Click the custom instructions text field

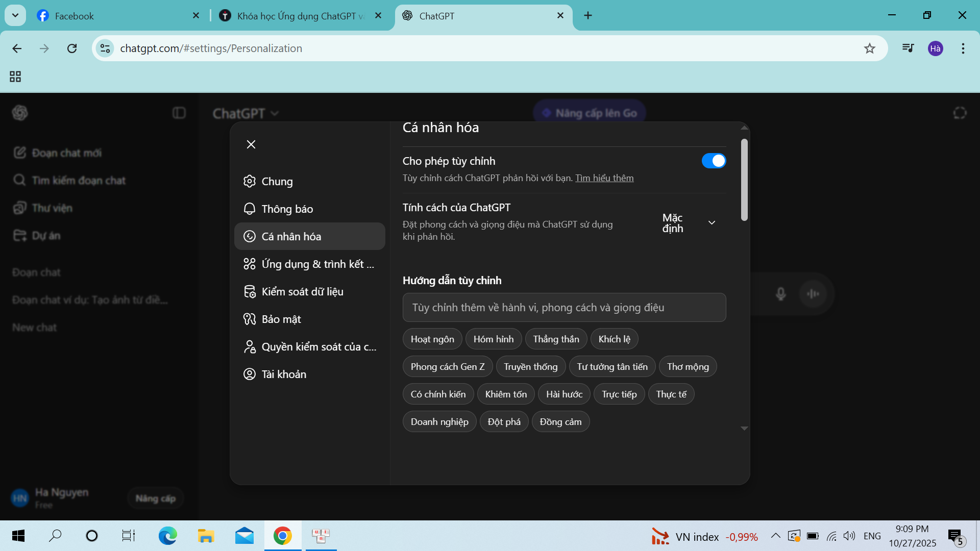pos(564,308)
